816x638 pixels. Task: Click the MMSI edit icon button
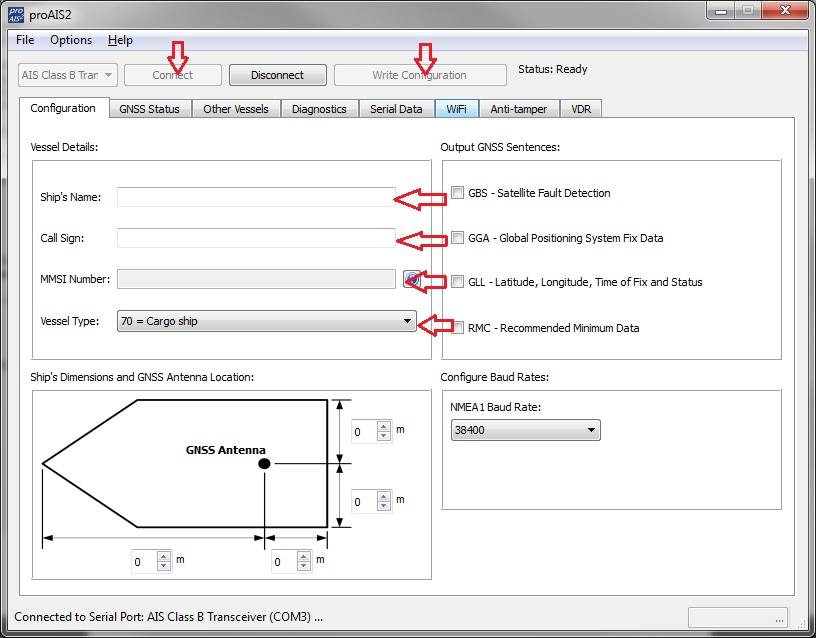pyautogui.click(x=411, y=279)
